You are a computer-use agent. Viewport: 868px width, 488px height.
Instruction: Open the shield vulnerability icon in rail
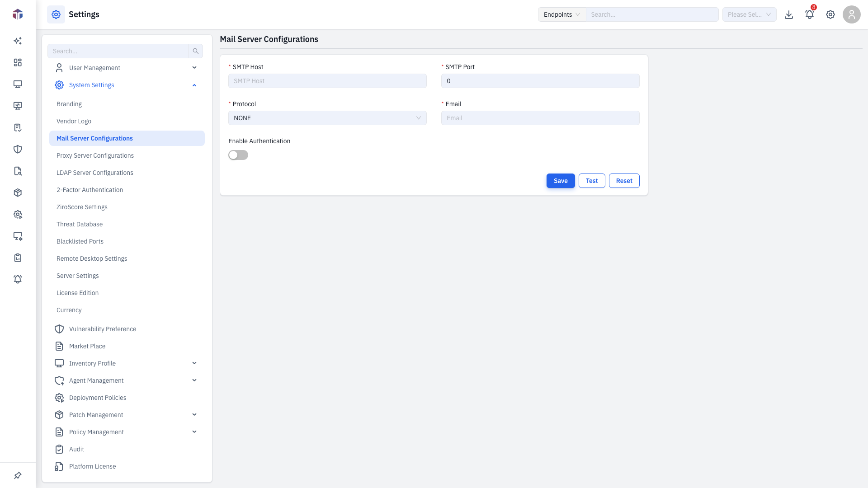click(x=18, y=149)
